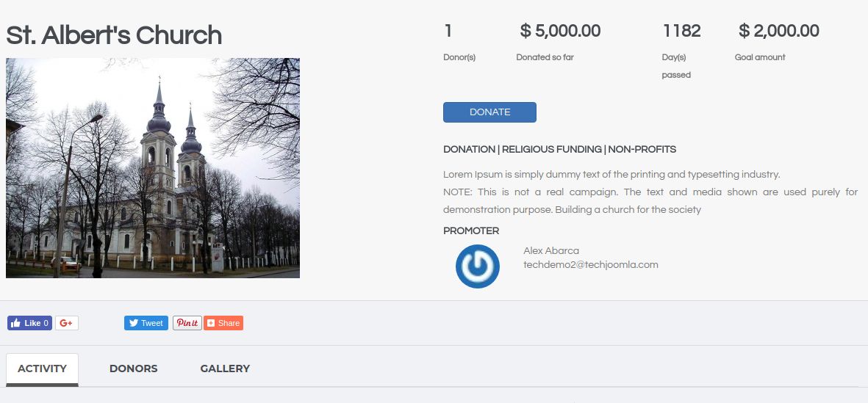Open the St. Albert's Church photo
The width and height of the screenshot is (868, 403).
(x=153, y=168)
